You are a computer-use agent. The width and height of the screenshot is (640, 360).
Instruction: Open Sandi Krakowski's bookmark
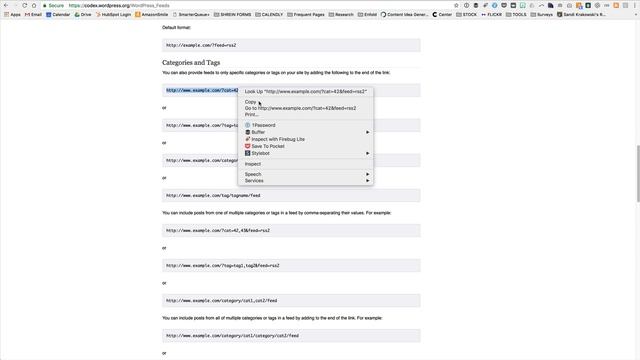click(x=581, y=14)
